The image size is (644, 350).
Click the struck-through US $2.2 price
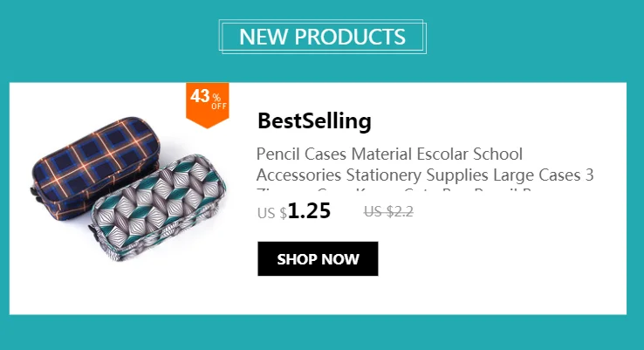[388, 211]
